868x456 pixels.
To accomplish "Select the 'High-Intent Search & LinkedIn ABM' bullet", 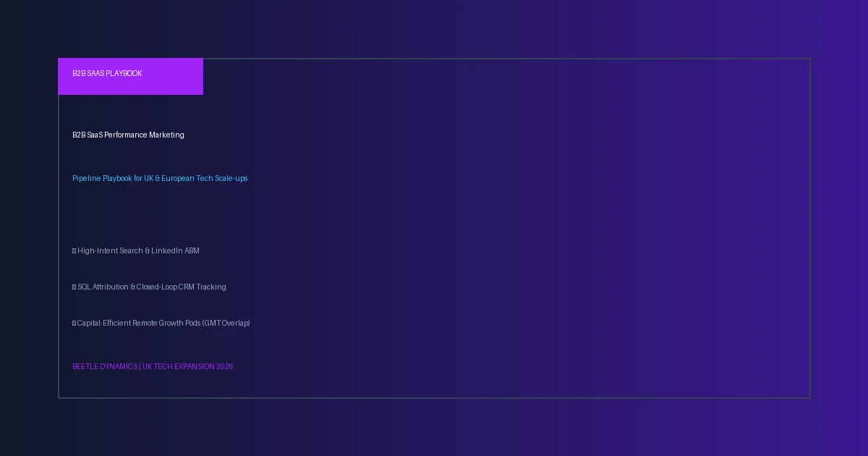I will (x=136, y=251).
